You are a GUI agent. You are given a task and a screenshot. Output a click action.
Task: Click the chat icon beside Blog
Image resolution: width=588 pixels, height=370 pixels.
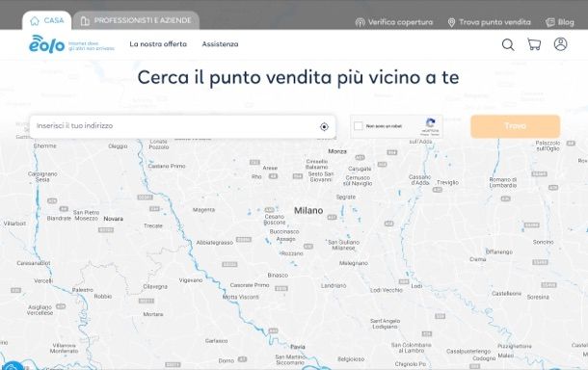[x=550, y=22]
